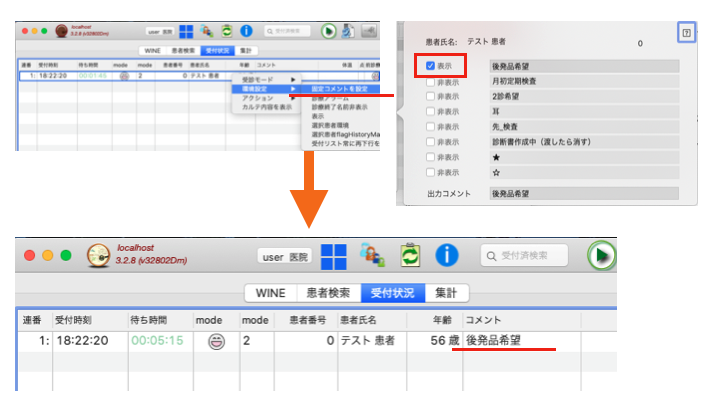Click the green refresh arrows icon in the larger window
Image resolution: width=705 pixels, height=412 pixels.
click(x=410, y=255)
